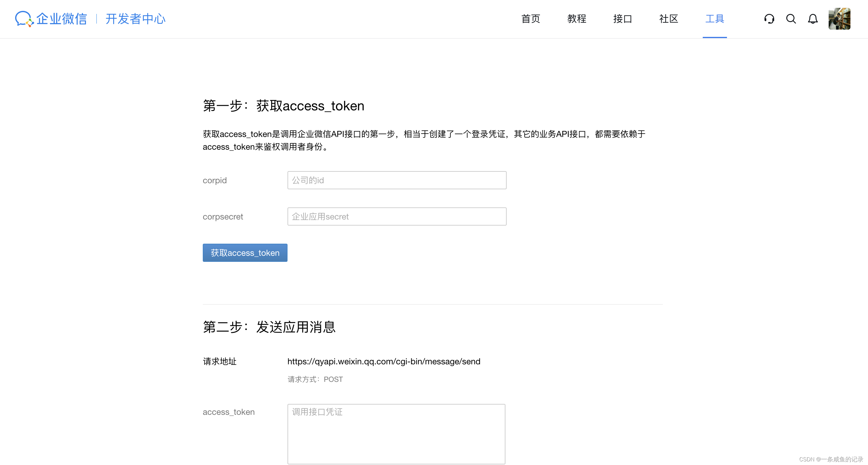Click the 第二步 发送应用消息 heading
Viewport: 868px width, 465px height.
[269, 327]
